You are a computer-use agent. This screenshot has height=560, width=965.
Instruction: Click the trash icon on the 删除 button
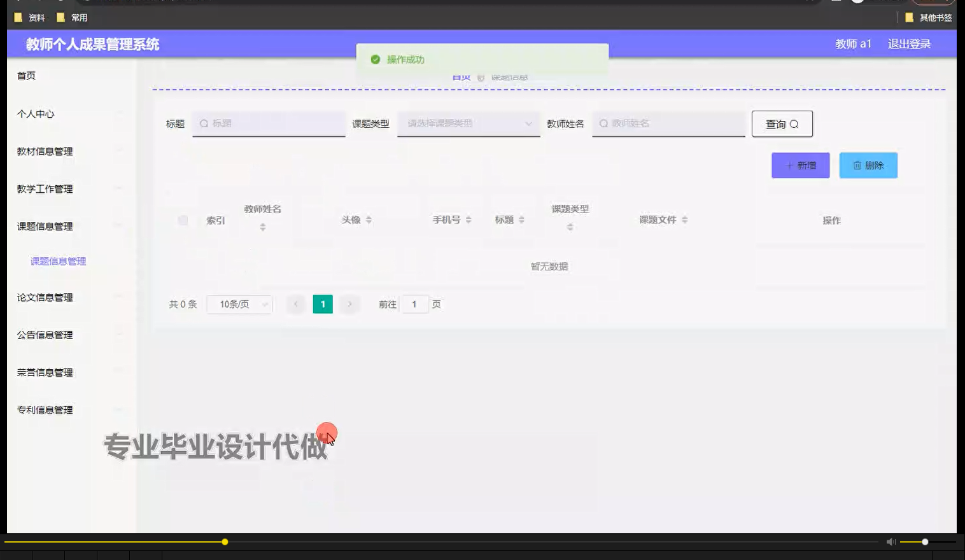tap(857, 165)
